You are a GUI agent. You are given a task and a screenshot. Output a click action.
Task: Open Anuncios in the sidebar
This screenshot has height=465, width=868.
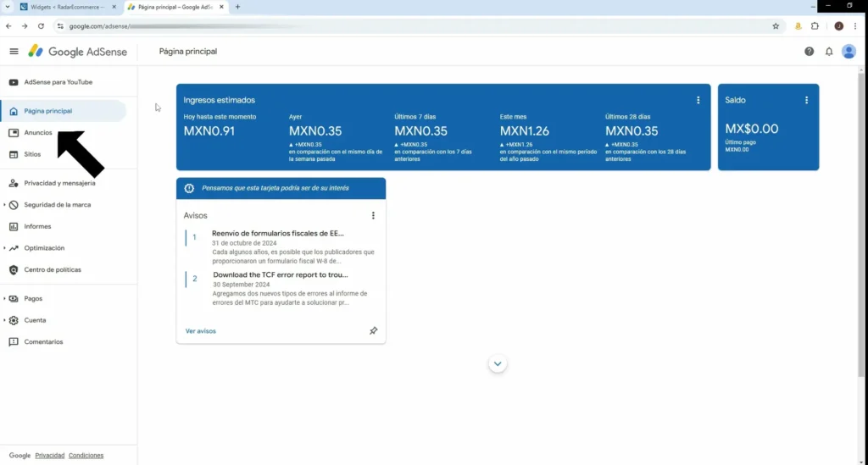coord(37,133)
